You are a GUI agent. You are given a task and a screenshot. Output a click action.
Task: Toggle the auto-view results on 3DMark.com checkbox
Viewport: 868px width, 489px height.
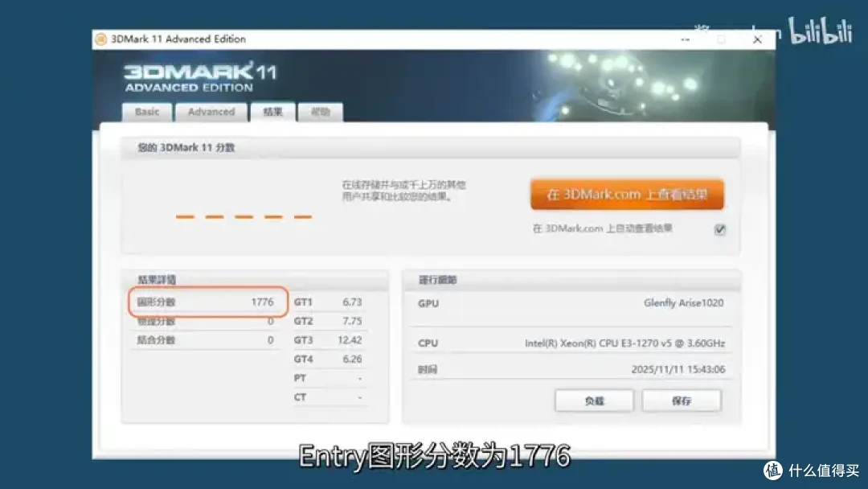click(x=719, y=229)
